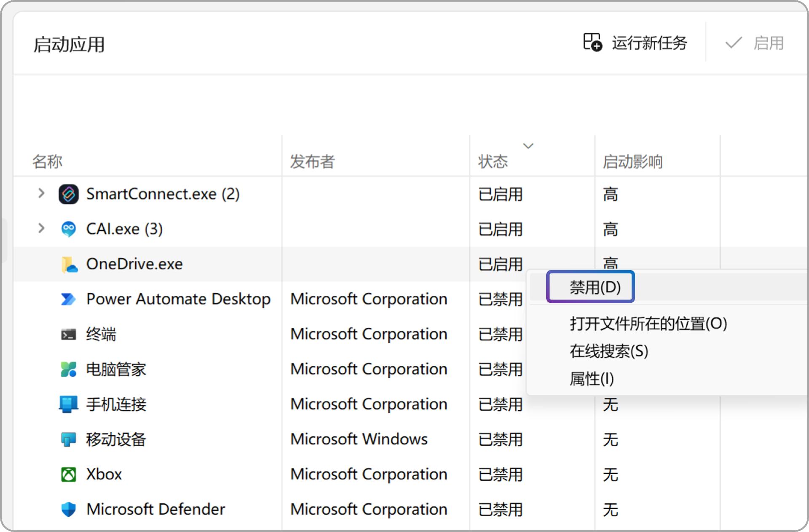Click Microsoft Corporation publisher for Power Automate
The height and width of the screenshot is (532, 809).
(x=369, y=299)
